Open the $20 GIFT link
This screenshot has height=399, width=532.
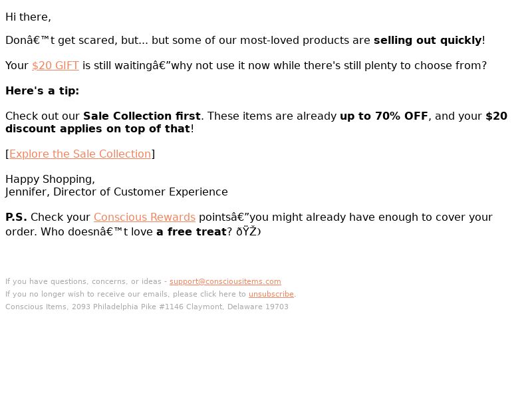(x=55, y=65)
